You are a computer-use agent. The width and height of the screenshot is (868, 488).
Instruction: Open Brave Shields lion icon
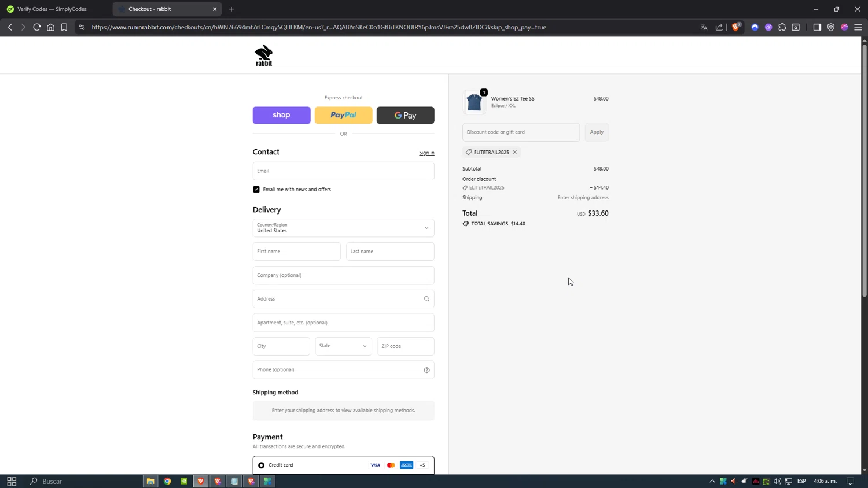coord(736,27)
